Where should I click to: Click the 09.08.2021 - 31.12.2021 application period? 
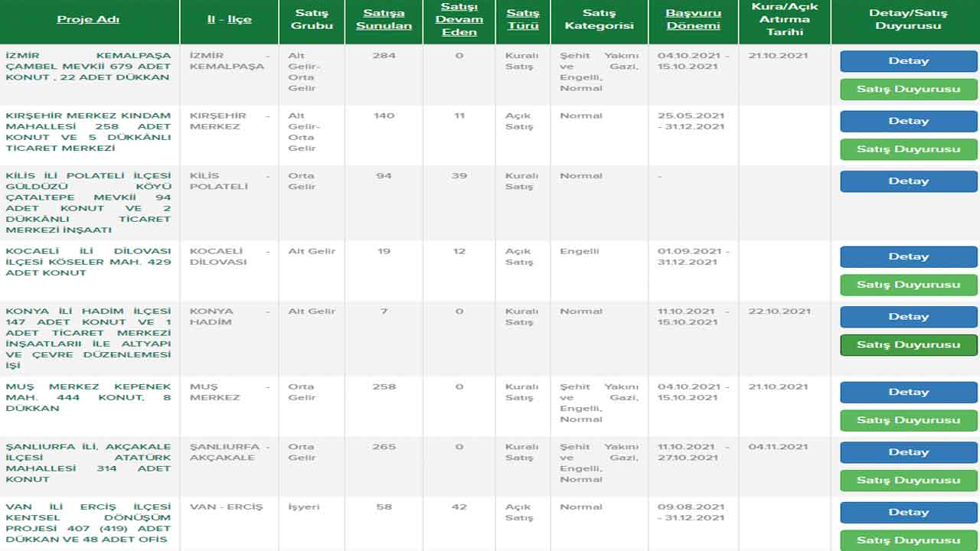coord(693,513)
